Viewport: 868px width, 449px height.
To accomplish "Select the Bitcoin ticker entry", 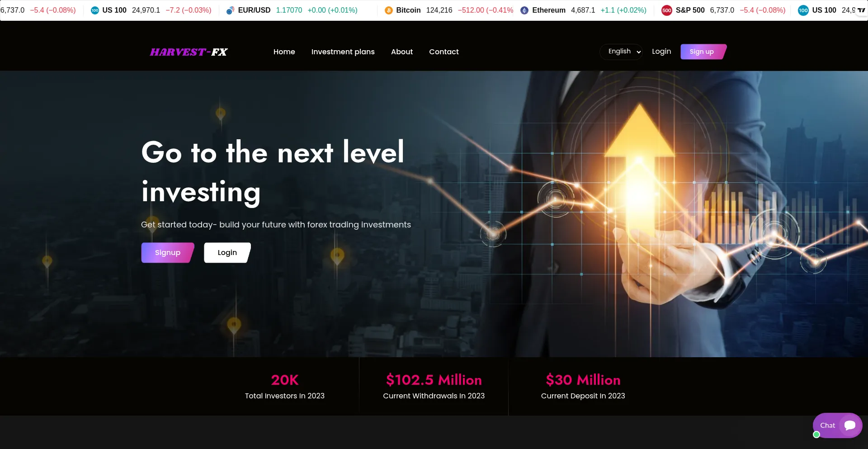I will coord(449,10).
